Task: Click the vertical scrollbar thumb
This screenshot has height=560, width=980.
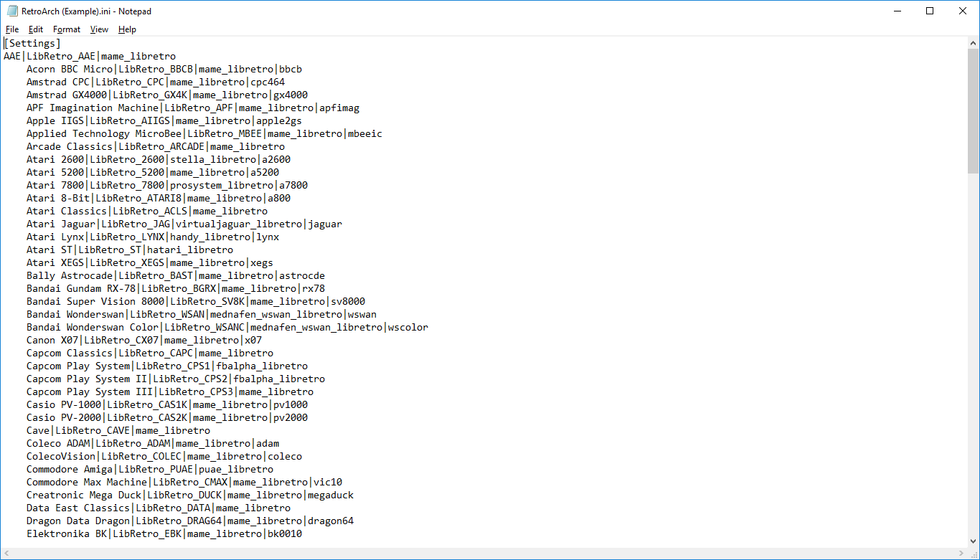Action: [974, 111]
